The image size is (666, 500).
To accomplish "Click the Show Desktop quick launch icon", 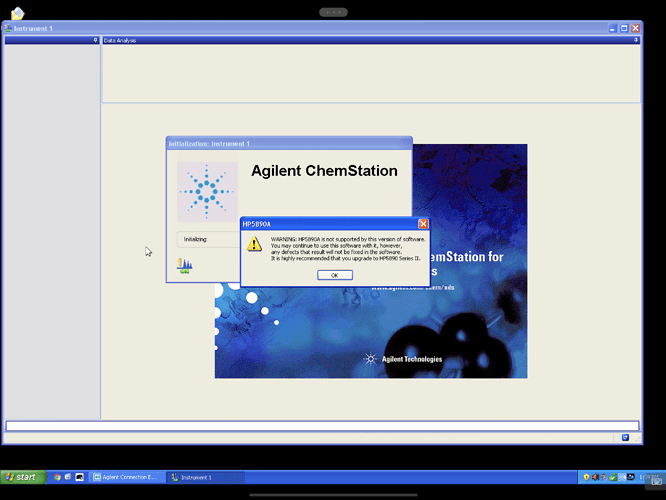I will [x=68, y=477].
